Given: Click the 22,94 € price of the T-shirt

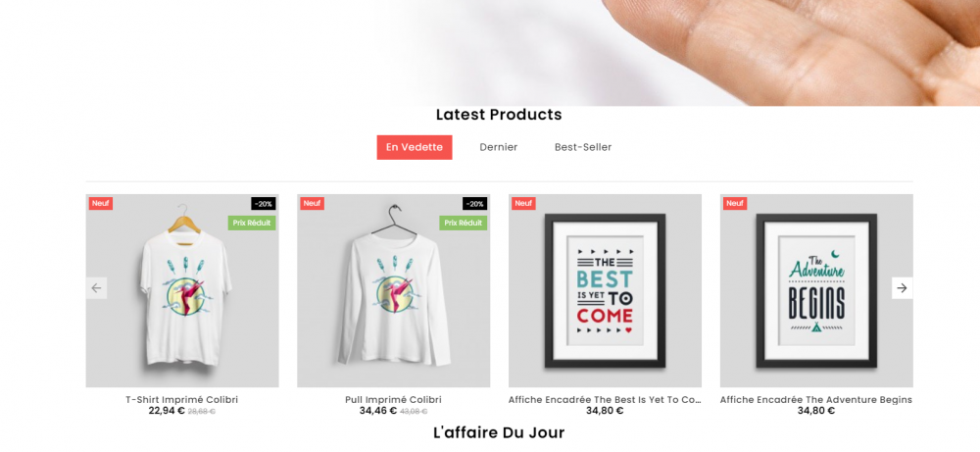Looking at the screenshot, I should tap(167, 411).
